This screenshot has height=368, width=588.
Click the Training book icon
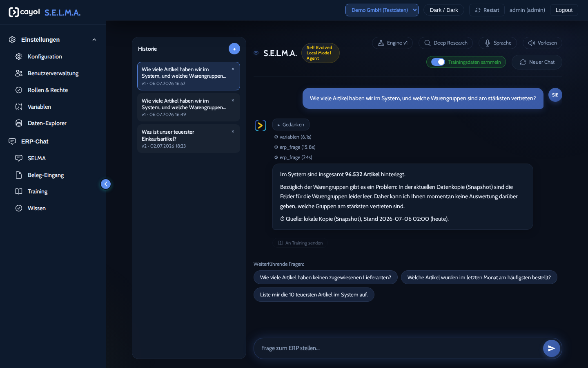pos(19,191)
